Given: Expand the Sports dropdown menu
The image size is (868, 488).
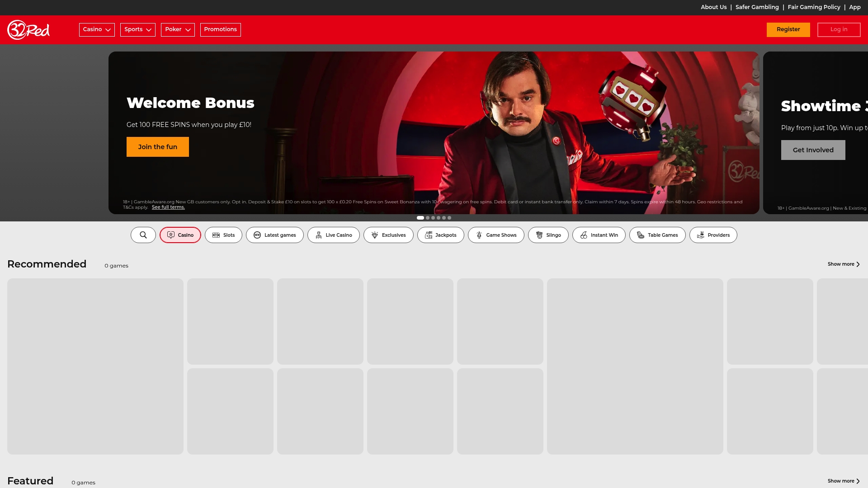Looking at the screenshot, I should pos(138,30).
